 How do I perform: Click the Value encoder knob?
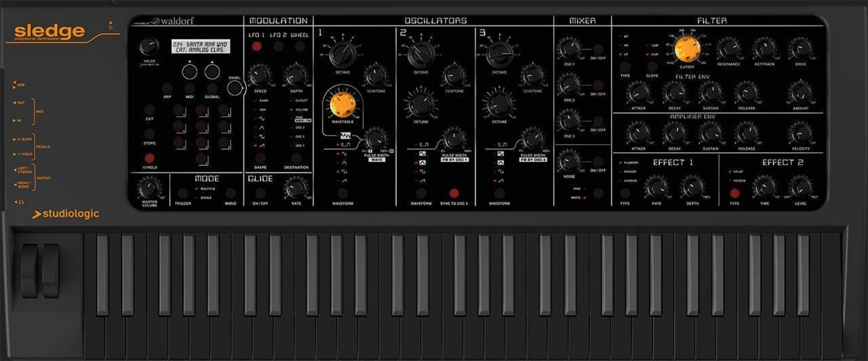click(x=149, y=47)
